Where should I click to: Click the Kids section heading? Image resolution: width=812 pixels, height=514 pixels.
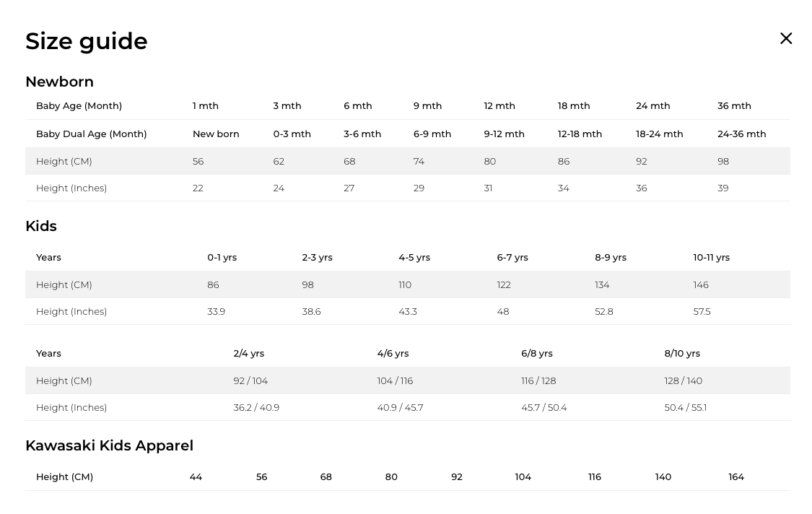(x=40, y=226)
